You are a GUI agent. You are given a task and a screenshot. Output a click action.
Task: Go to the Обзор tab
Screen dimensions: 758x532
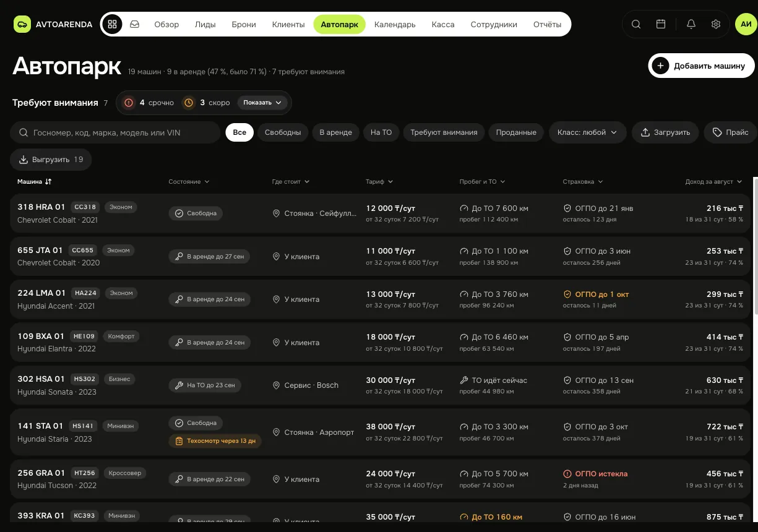point(166,25)
